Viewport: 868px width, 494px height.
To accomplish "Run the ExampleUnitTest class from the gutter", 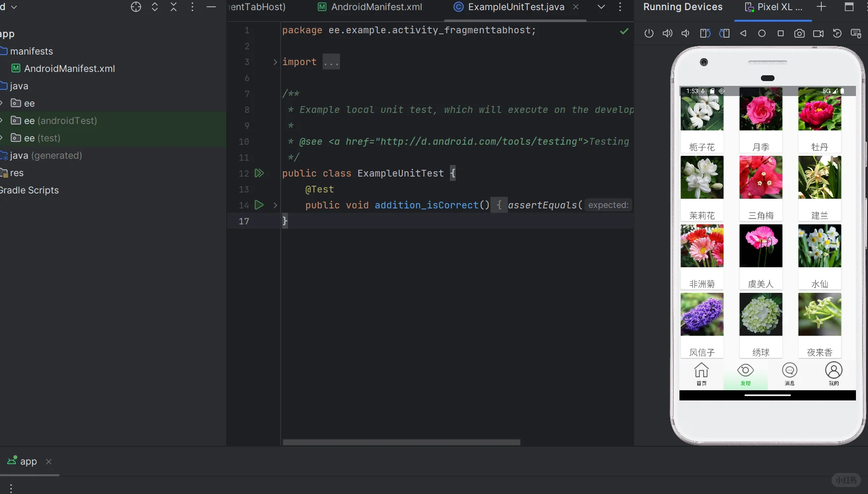I will coord(259,173).
